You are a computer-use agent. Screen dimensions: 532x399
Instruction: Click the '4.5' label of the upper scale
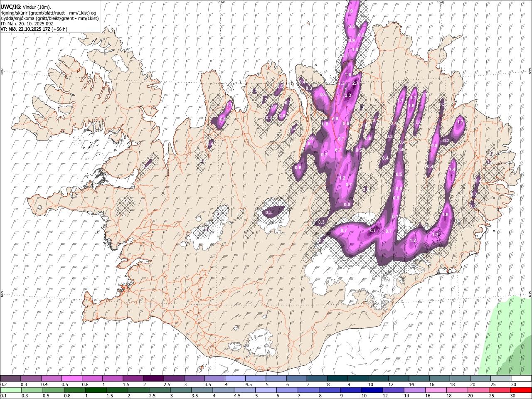click(249, 384)
